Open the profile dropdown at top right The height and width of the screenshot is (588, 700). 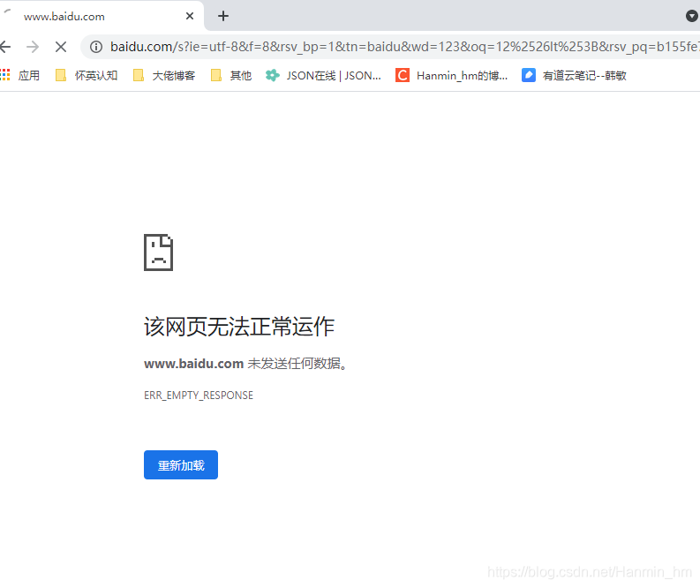[691, 16]
